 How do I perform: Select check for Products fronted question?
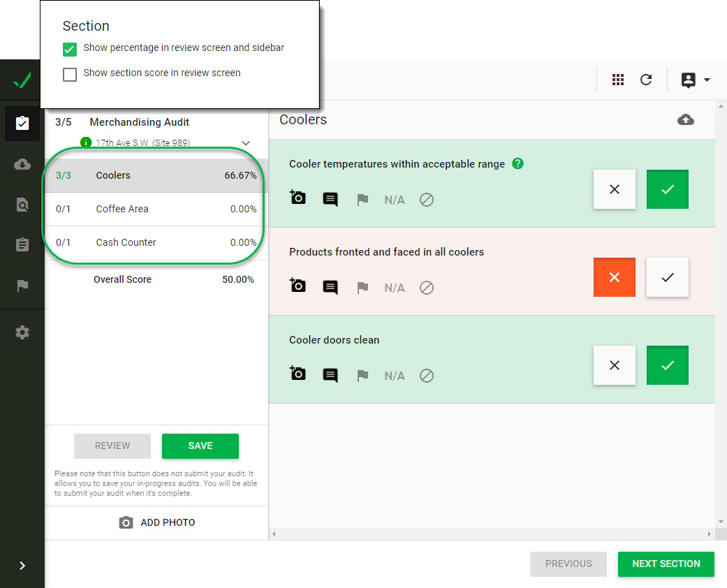667,277
